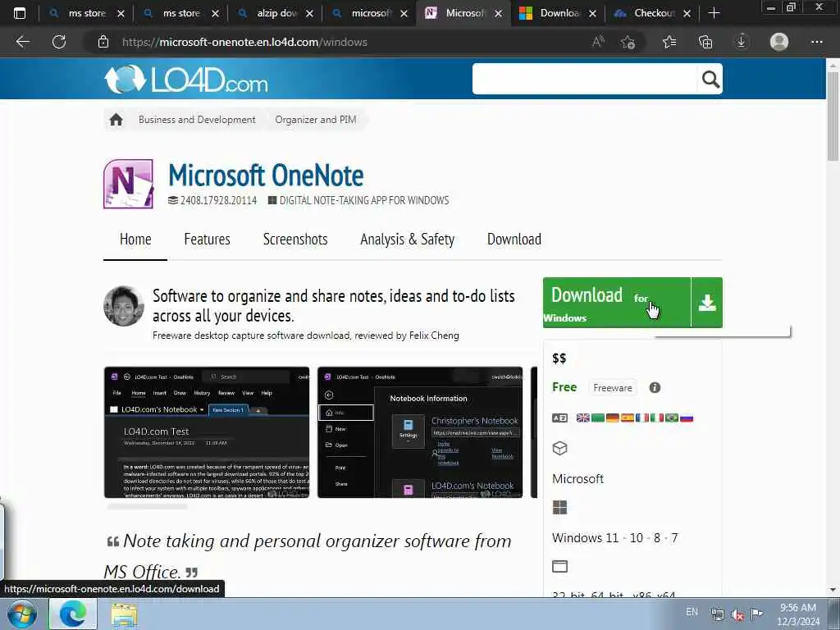Toggle Read aloud icon in address bar
Image resolution: width=840 pixels, height=630 pixels.
(598, 42)
